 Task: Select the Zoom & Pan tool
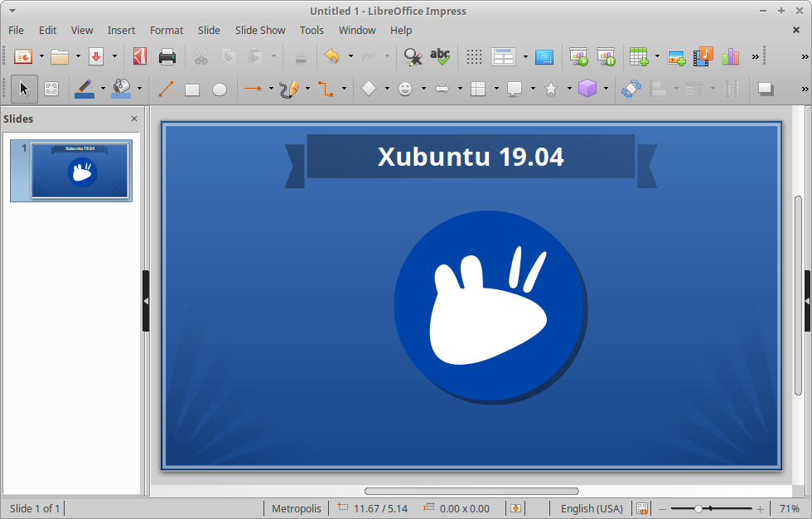[x=51, y=89]
